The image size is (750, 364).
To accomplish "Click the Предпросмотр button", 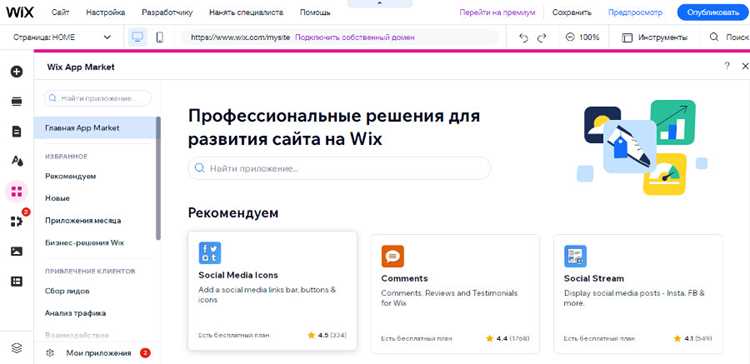I will [x=635, y=12].
